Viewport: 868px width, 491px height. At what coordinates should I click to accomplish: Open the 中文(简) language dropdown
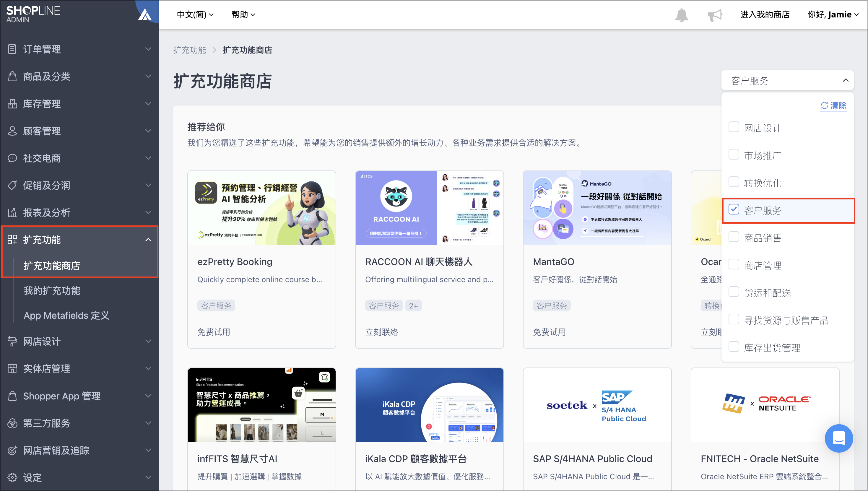click(195, 14)
